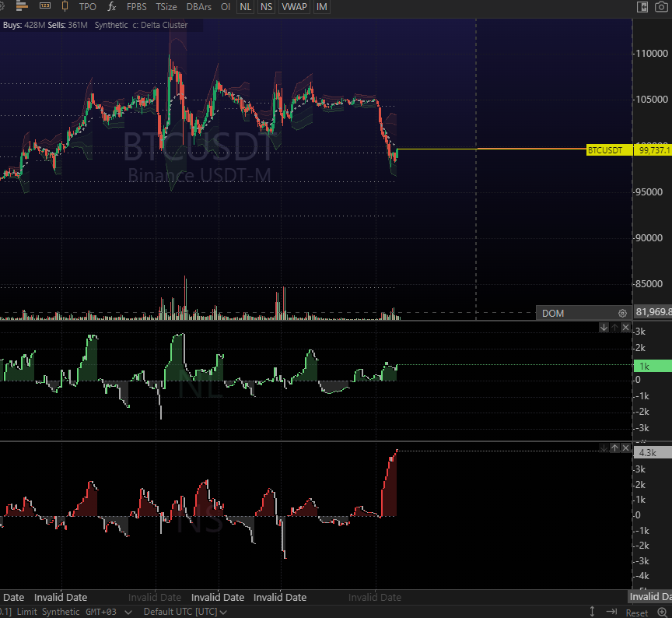
Task: Click the Reset button in bottom bar
Action: (x=637, y=613)
